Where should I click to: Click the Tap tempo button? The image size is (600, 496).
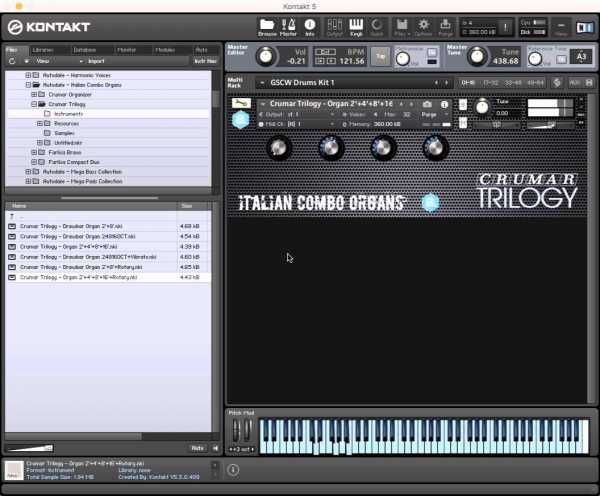[380, 56]
